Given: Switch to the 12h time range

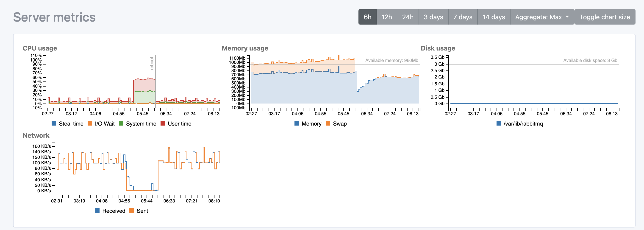Looking at the screenshot, I should 386,17.
